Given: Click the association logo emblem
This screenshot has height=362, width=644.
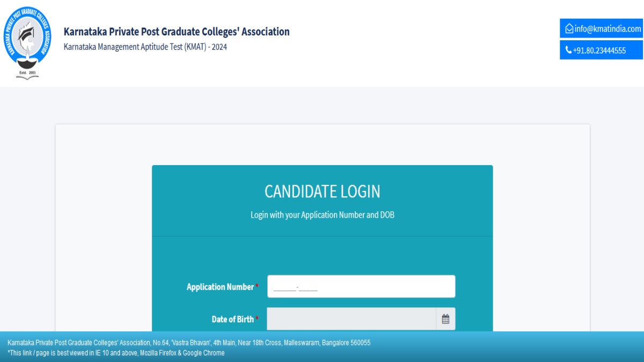Looking at the screenshot, I should [x=27, y=41].
